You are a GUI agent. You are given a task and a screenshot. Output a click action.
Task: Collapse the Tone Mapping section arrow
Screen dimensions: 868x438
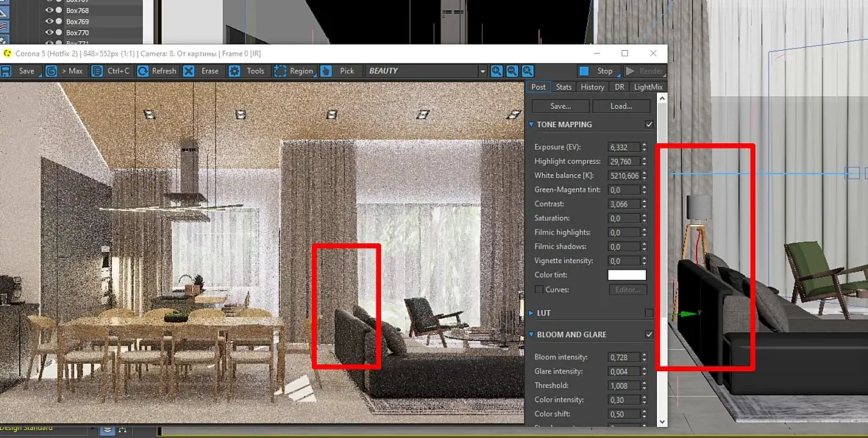(531, 124)
